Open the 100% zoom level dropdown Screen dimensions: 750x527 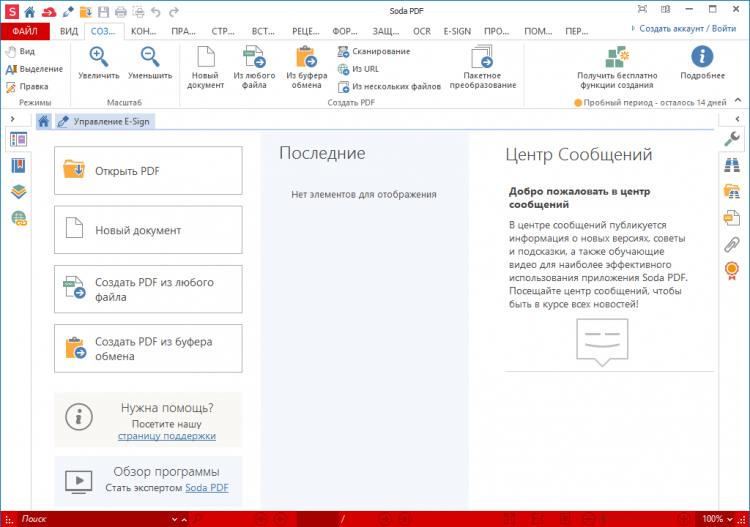[718, 519]
